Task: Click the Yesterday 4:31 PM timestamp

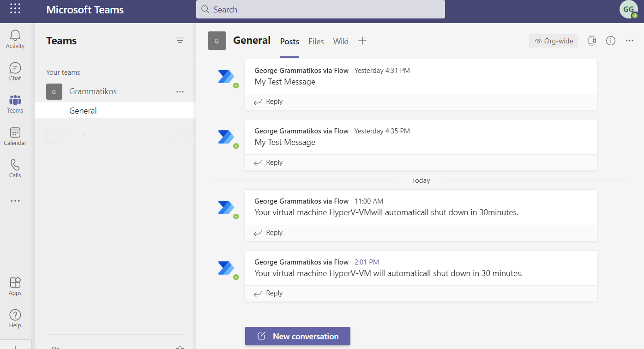Action: [x=382, y=71]
